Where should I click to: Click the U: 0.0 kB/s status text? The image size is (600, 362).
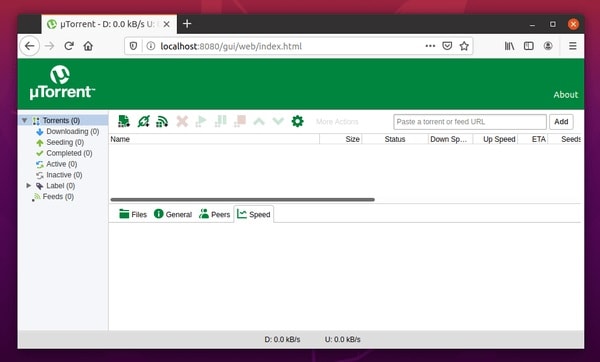(x=342, y=339)
